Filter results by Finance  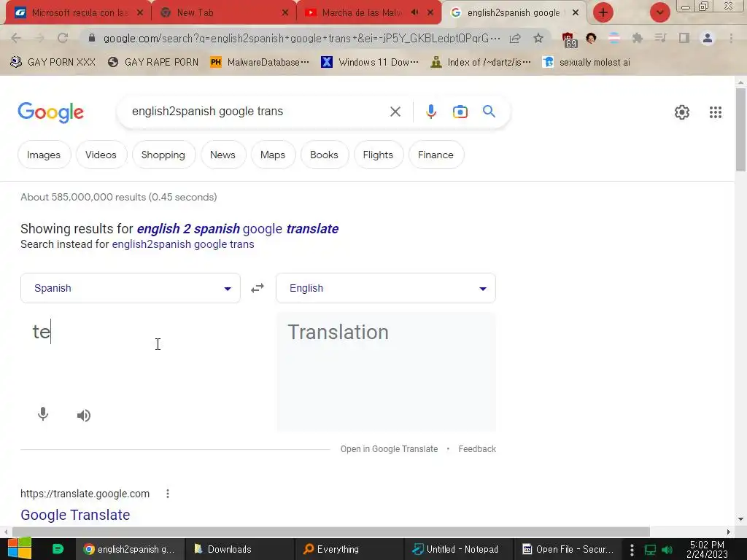coord(436,155)
